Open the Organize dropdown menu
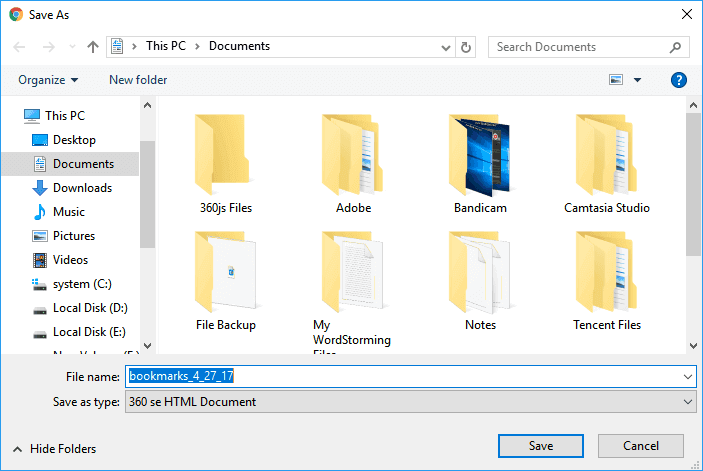The height and width of the screenshot is (471, 703). pyautogui.click(x=48, y=80)
